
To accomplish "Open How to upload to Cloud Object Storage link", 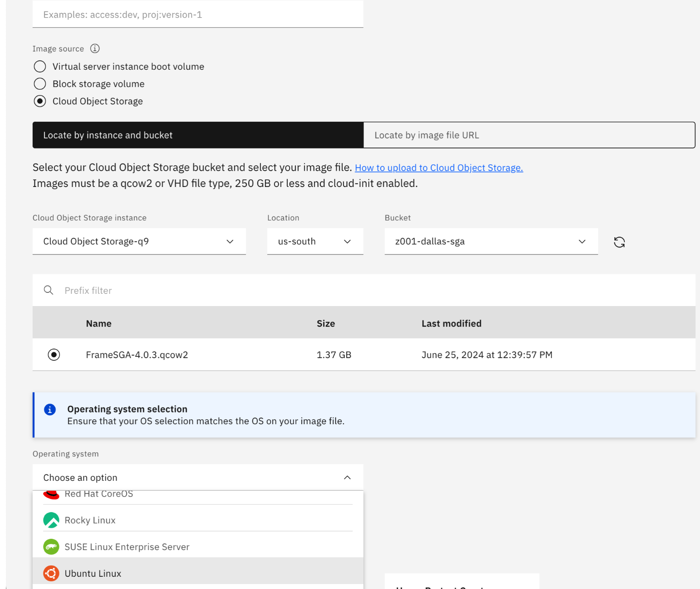I will [x=439, y=168].
